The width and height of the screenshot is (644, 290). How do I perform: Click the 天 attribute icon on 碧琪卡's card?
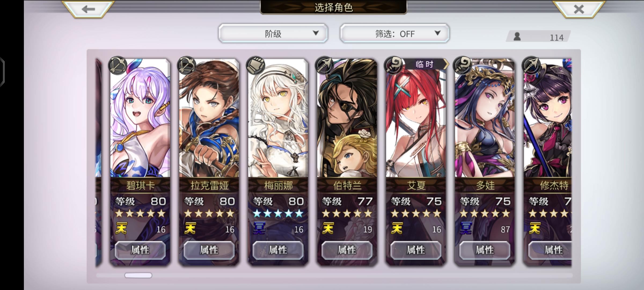pos(121,228)
